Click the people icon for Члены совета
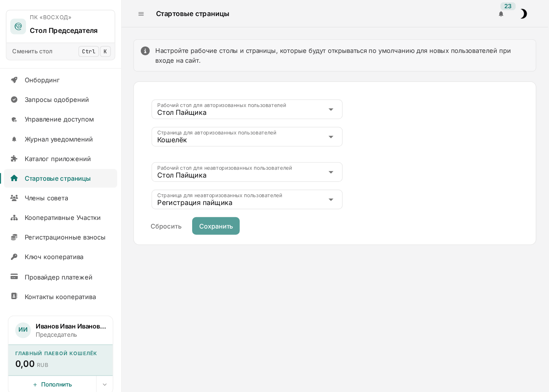 click(14, 198)
